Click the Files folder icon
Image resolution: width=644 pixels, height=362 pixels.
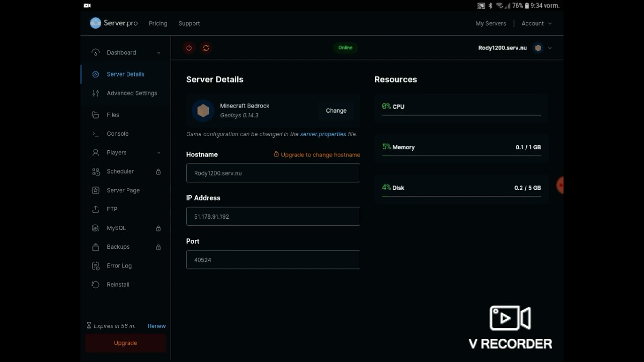pyautogui.click(x=96, y=115)
